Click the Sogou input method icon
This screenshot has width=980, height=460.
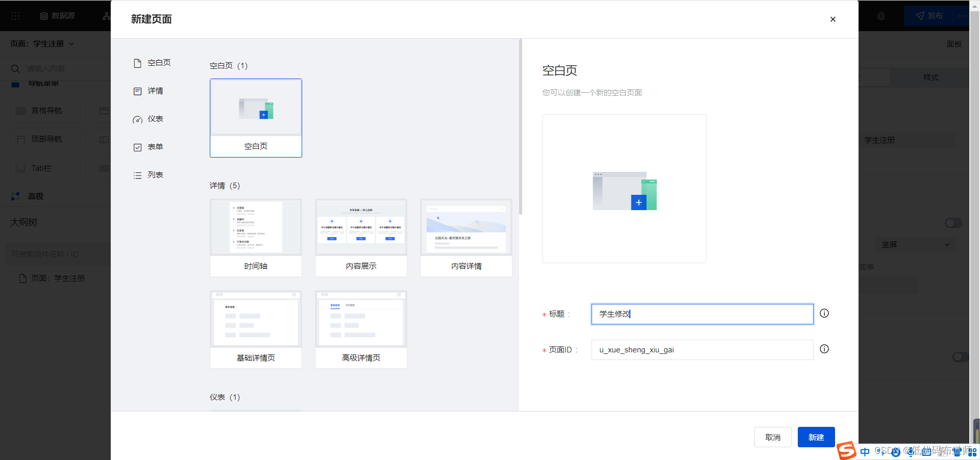pyautogui.click(x=847, y=451)
